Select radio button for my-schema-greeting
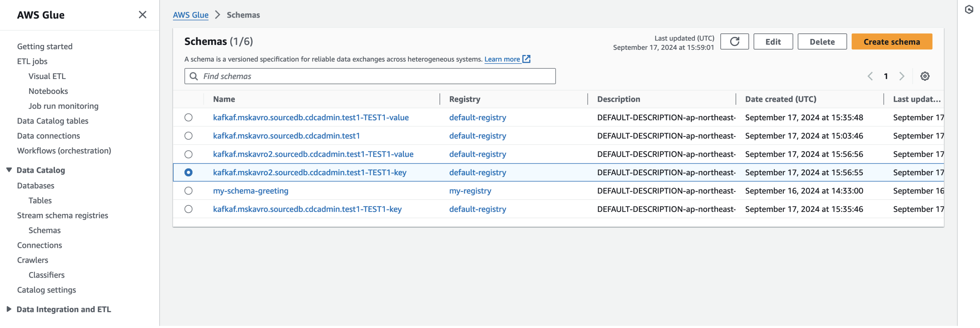The height and width of the screenshot is (328, 980). (188, 191)
